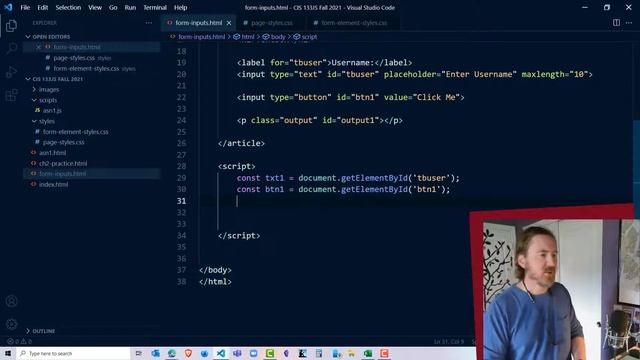The image size is (640, 360).
Task: Click the Ln 31 cursor position status
Action: [x=449, y=341]
